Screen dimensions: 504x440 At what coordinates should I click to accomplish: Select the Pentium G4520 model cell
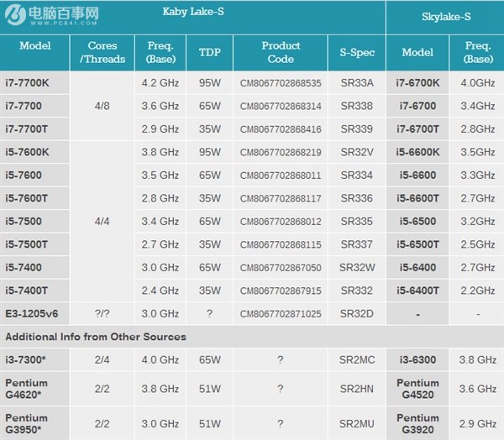417,389
